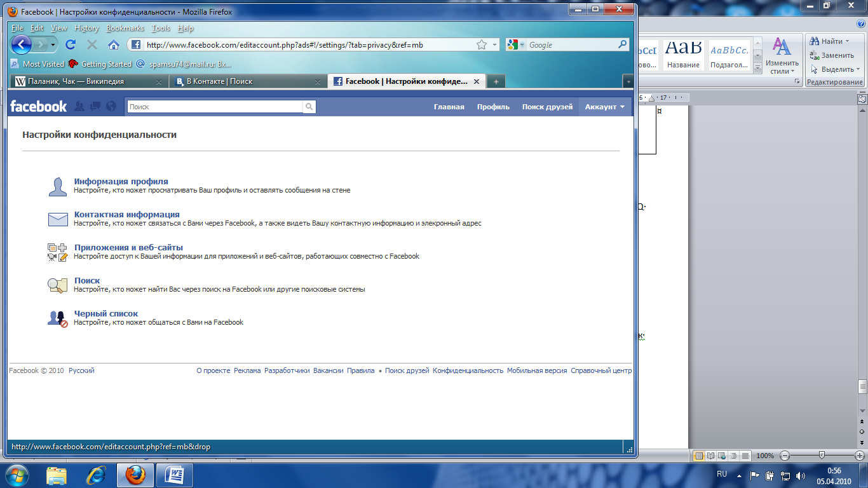Click the Facebook Поиск search field
The image size is (868, 488).
215,107
